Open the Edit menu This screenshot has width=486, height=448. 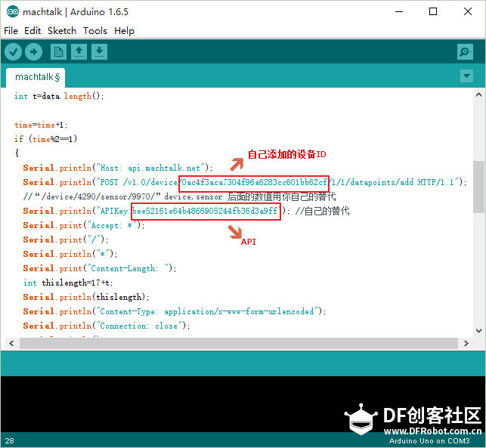click(33, 31)
